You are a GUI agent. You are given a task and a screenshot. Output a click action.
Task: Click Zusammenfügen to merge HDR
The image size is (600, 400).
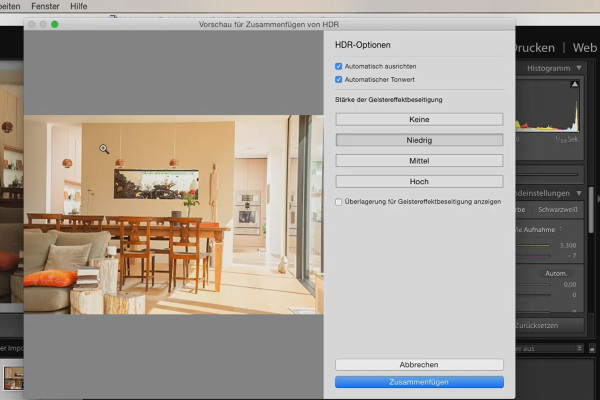pos(419,382)
